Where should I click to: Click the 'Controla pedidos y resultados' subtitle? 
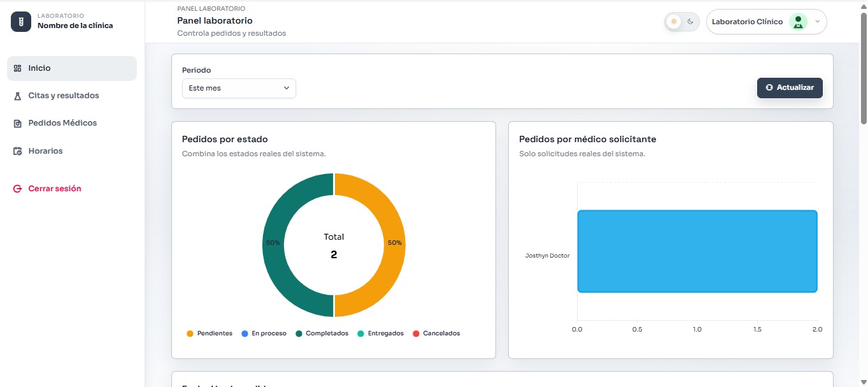(x=232, y=33)
